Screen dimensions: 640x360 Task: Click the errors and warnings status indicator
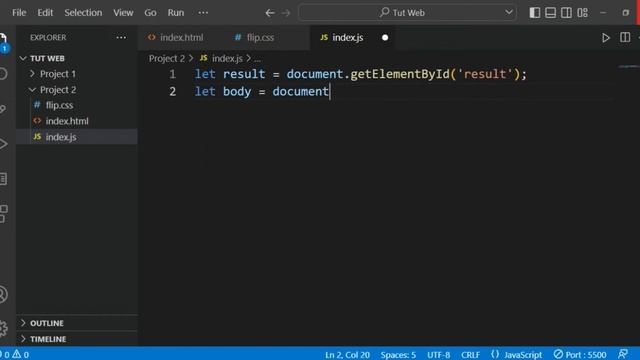15,355
